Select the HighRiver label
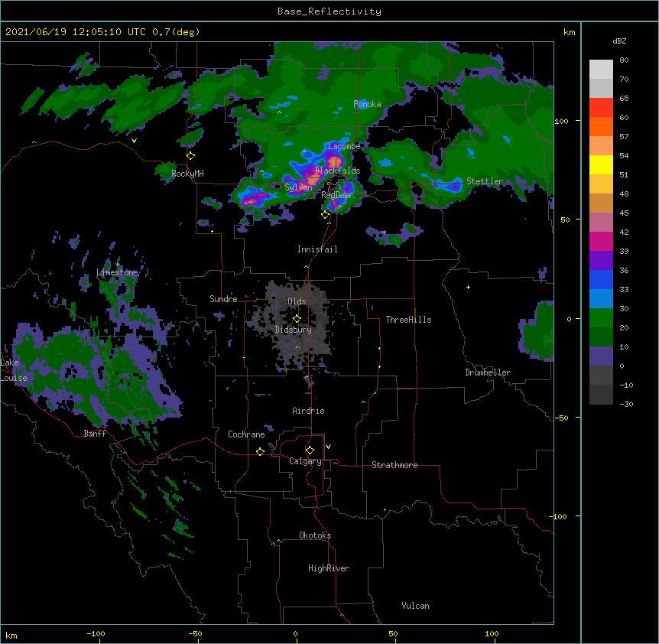 pyautogui.click(x=329, y=568)
